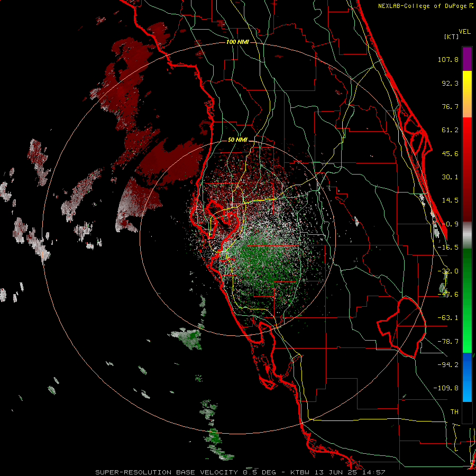Image resolution: width=476 pixels, height=476 pixels.
Task: Click the 100 NMI range ring label
Action: pyautogui.click(x=237, y=42)
